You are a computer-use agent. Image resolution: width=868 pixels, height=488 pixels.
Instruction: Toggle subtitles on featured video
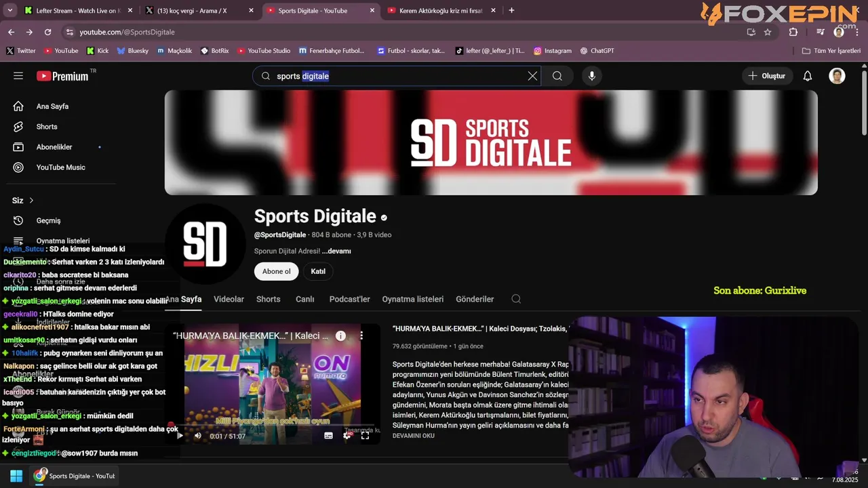328,436
